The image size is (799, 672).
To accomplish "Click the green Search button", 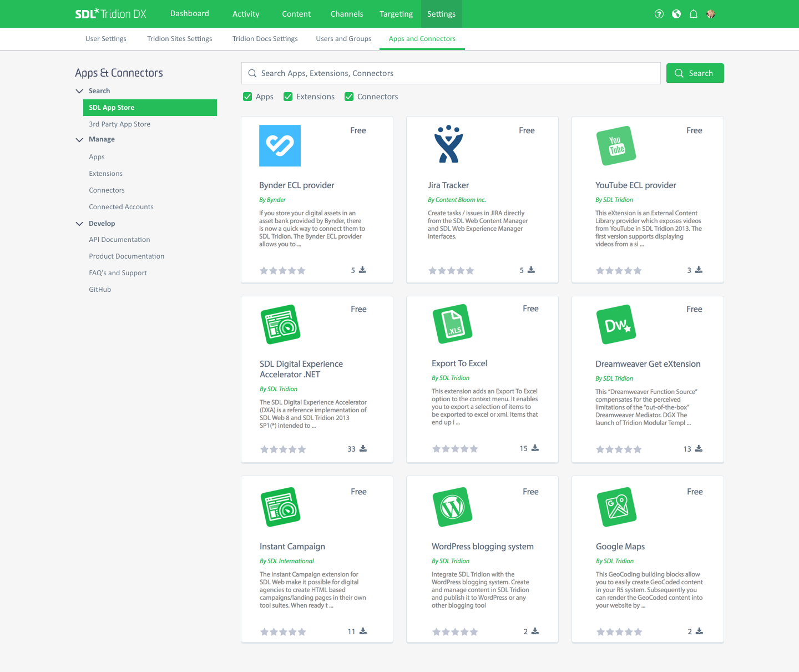I will (x=695, y=73).
